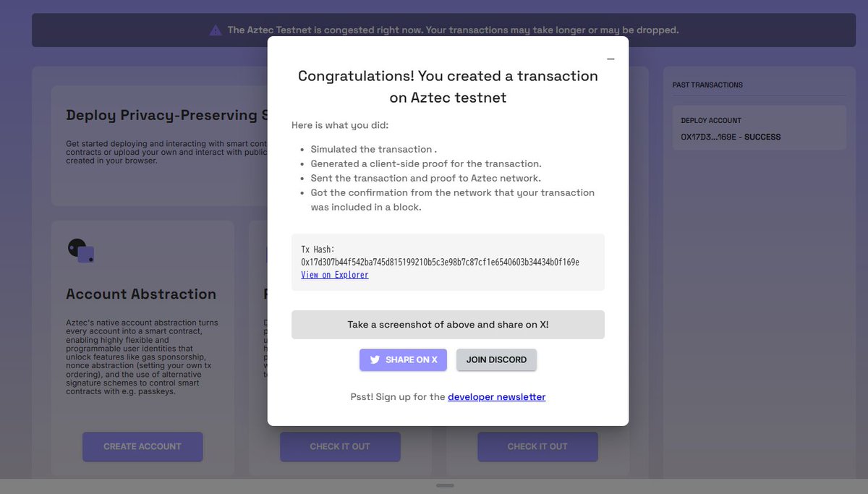Click the 'Tx Hash:' label
Image resolution: width=868 pixels, height=494 pixels.
pyautogui.click(x=318, y=249)
